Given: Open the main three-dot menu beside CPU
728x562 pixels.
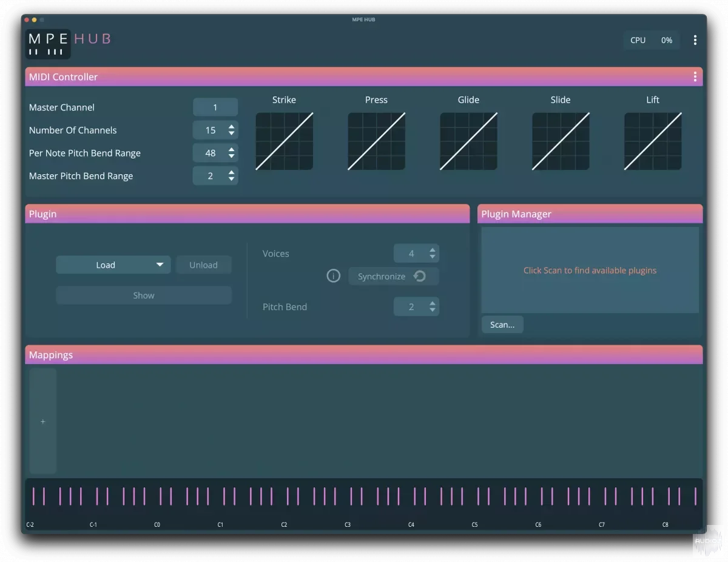Looking at the screenshot, I should 695,40.
